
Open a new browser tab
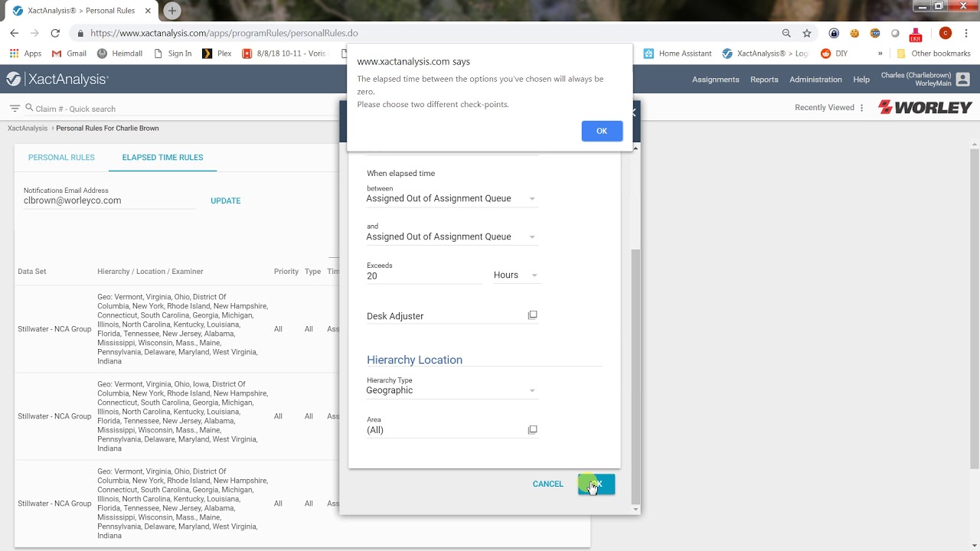pyautogui.click(x=172, y=11)
